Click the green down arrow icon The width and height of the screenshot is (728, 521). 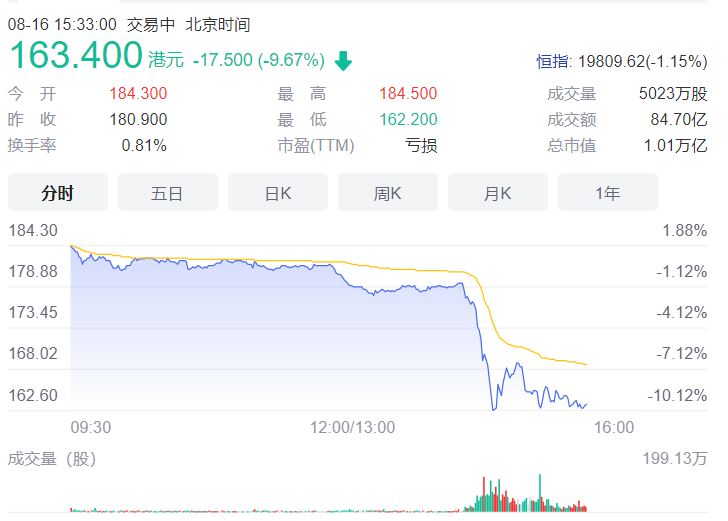(x=343, y=61)
